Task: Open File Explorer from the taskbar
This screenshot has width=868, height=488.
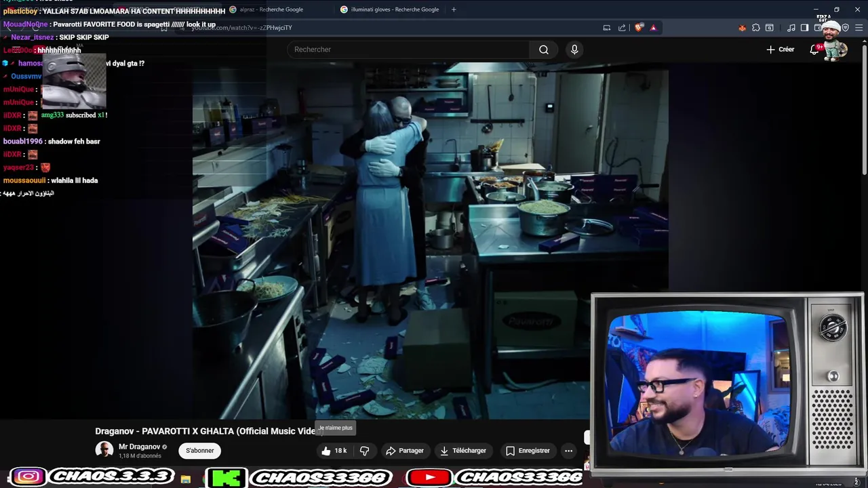Action: coord(186,479)
